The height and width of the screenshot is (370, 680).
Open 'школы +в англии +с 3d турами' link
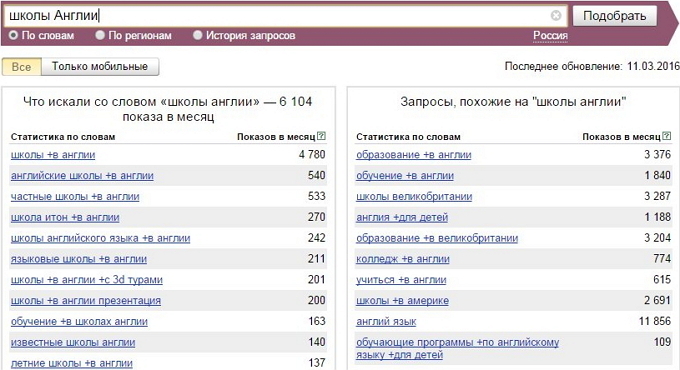(x=87, y=280)
